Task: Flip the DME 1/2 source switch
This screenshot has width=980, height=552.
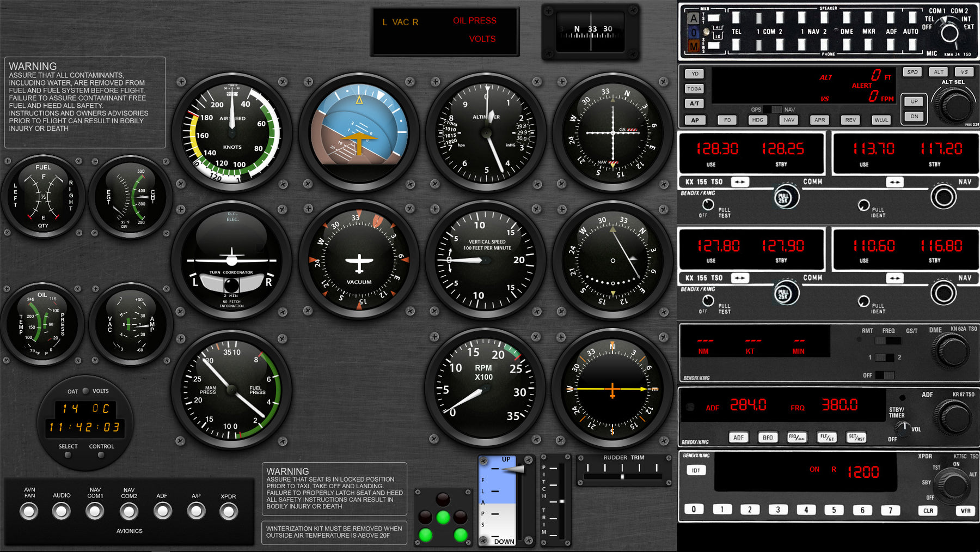Action: coord(884,357)
